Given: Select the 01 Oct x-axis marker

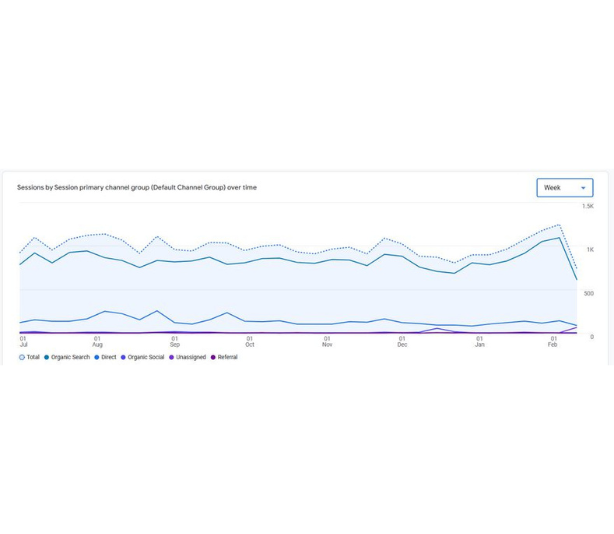Looking at the screenshot, I should coord(249,341).
